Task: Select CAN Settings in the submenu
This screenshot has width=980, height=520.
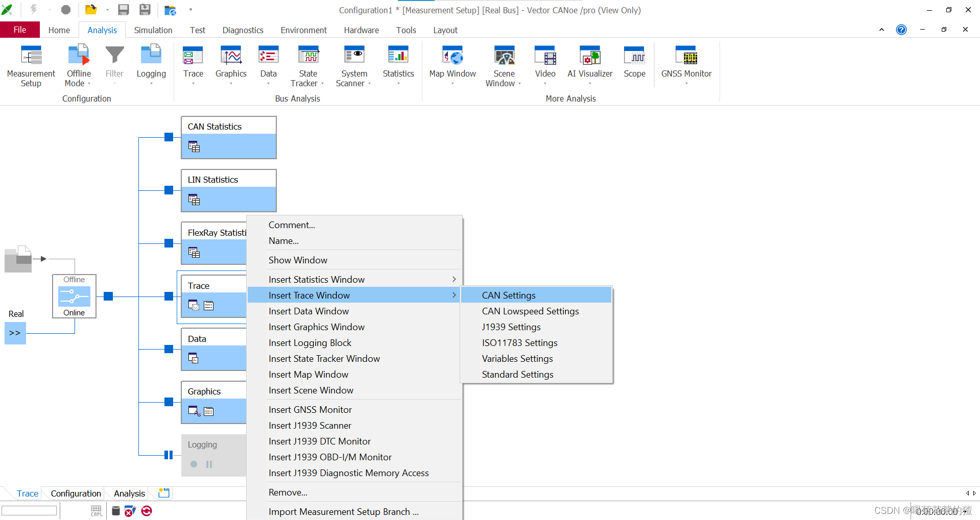Action: coord(536,295)
